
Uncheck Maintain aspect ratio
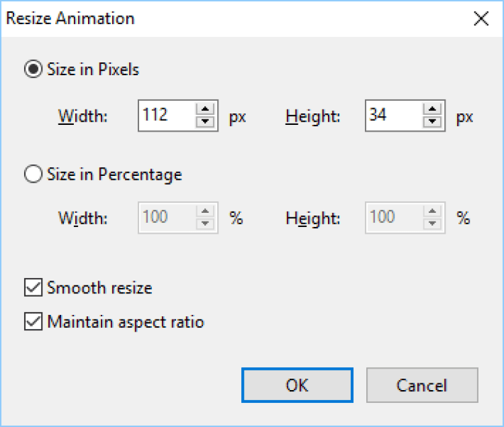(x=32, y=322)
